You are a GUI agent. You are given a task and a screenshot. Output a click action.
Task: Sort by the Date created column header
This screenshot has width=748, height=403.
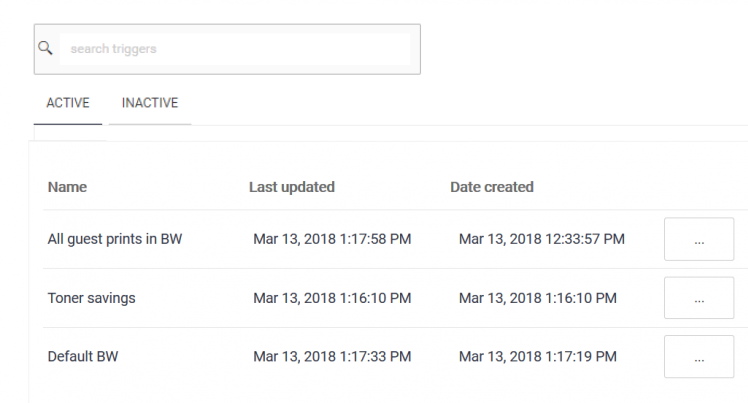491,187
